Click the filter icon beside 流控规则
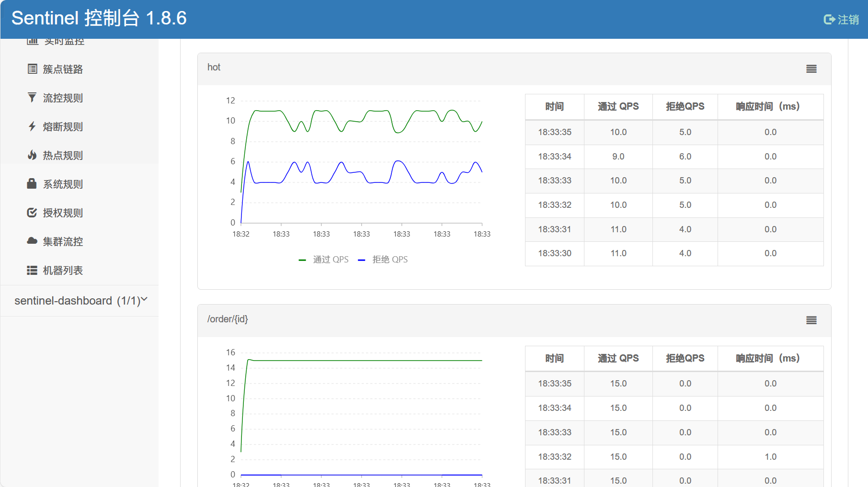Screen dimensions: 868x487 32,98
